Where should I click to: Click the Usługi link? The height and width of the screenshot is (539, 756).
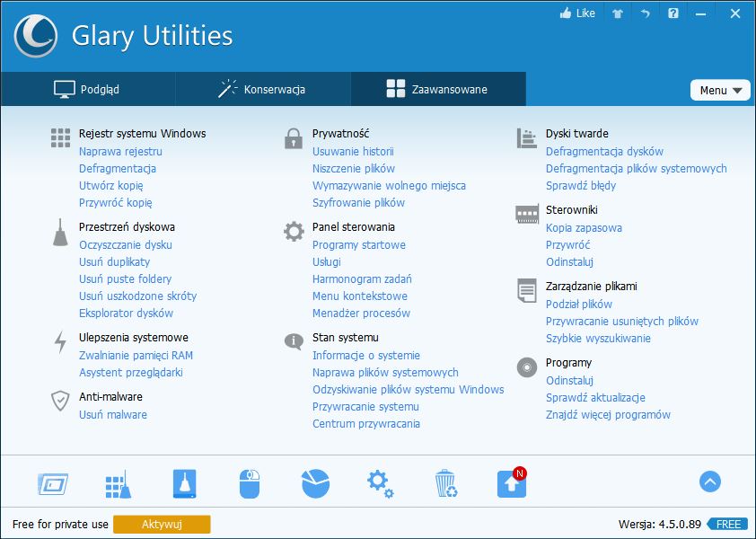327,262
